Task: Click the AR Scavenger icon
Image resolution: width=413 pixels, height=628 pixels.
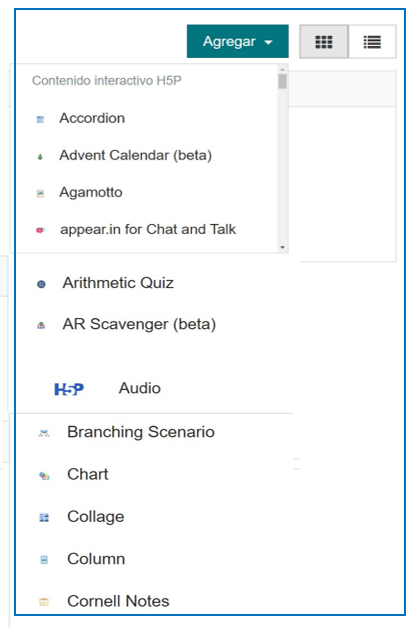Action: 41,325
